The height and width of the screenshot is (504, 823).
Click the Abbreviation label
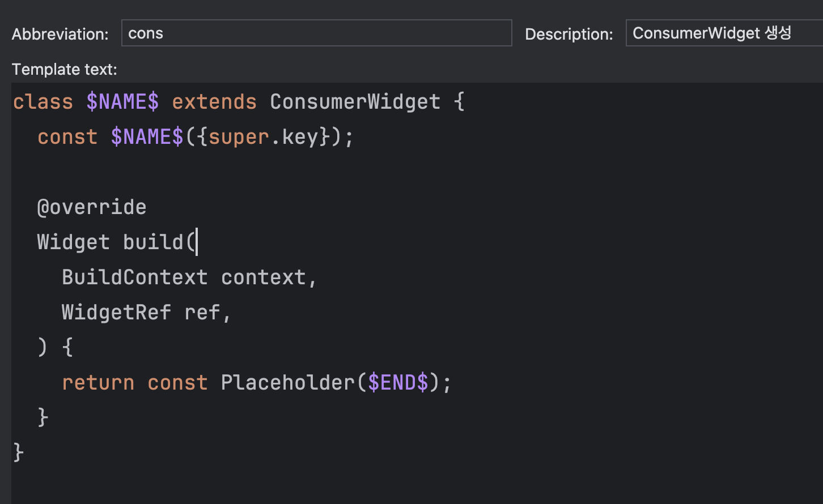(x=60, y=34)
